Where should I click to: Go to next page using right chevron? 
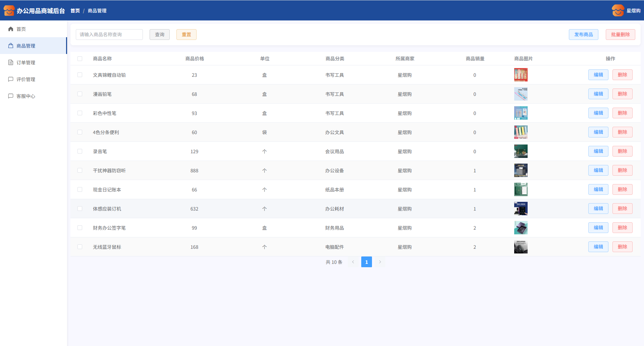click(380, 262)
